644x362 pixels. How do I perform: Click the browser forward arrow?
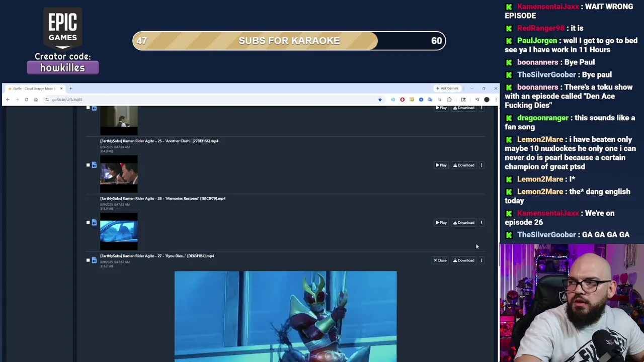tap(17, 100)
